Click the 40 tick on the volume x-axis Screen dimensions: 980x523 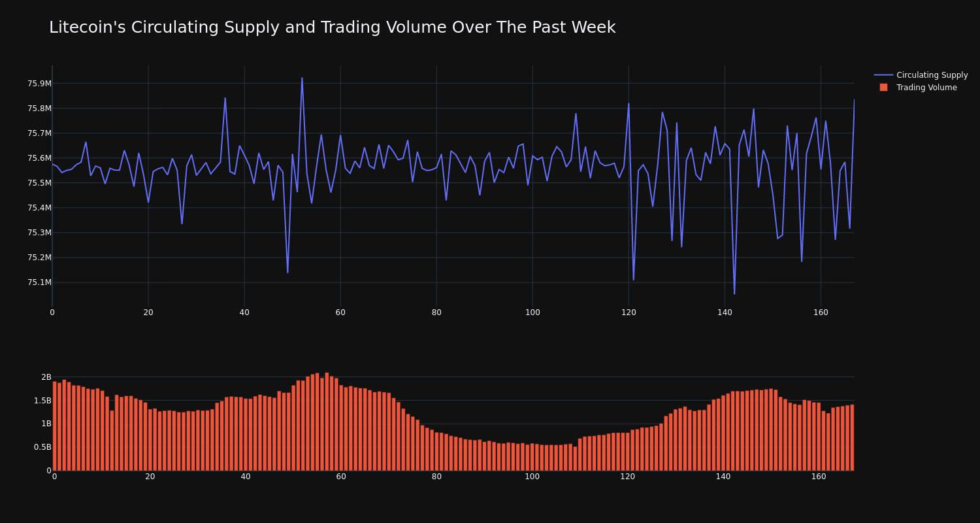(246, 477)
